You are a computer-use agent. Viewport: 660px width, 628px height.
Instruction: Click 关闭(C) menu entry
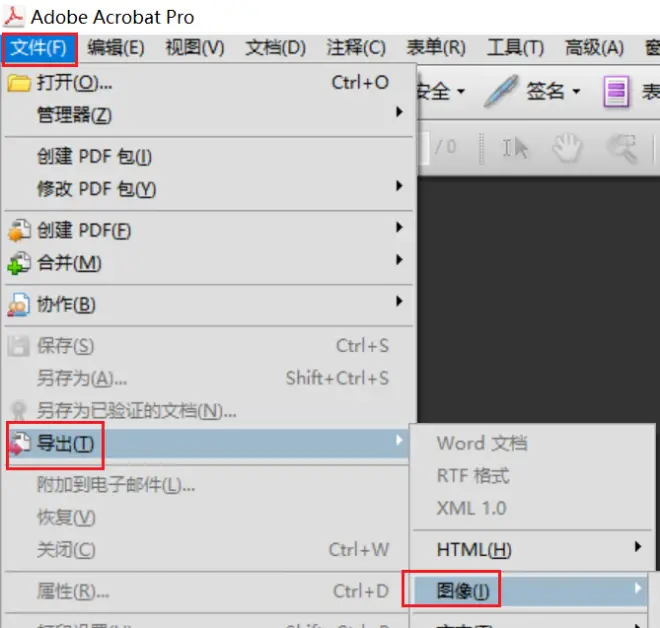point(206,550)
